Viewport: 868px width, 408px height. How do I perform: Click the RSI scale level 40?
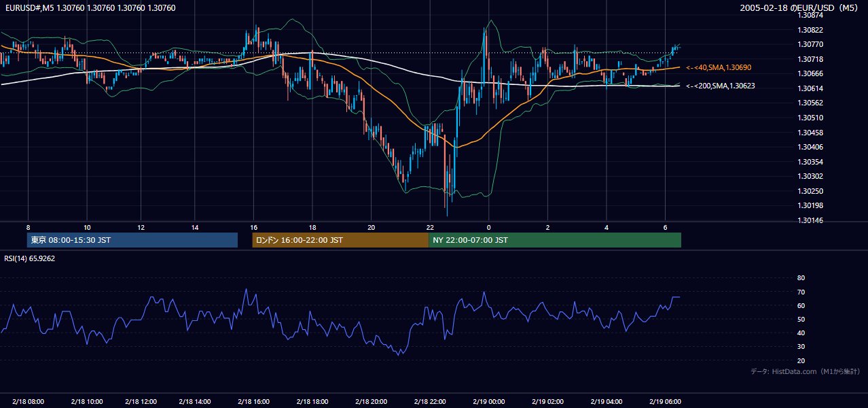tap(801, 333)
